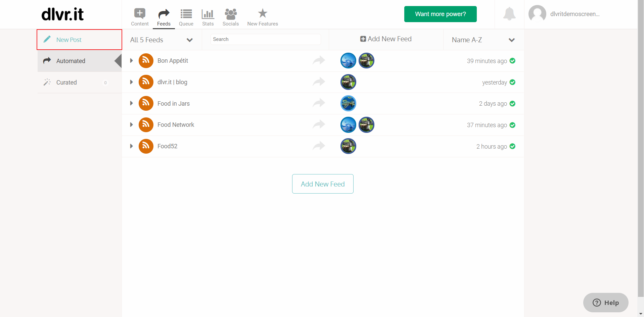Click Food52's social avatar
644x317 pixels.
(x=348, y=146)
